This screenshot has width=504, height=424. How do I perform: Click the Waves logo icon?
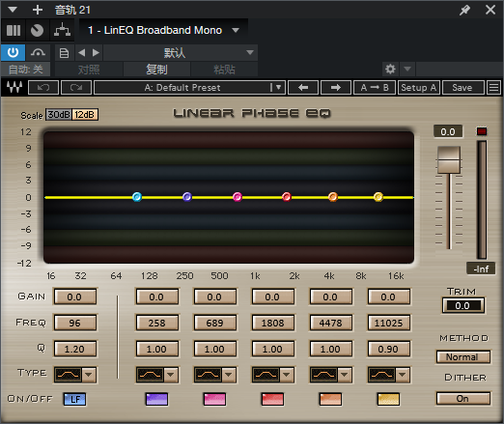tap(14, 87)
